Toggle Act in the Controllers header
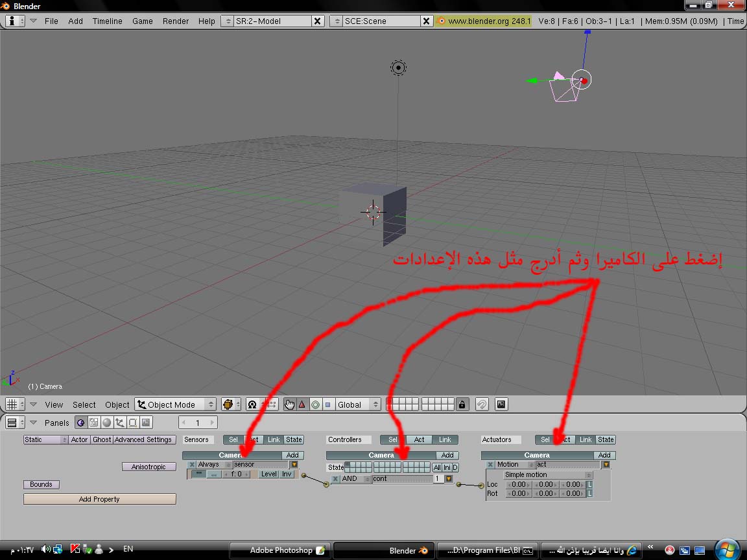This screenshot has width=747, height=560. click(420, 439)
